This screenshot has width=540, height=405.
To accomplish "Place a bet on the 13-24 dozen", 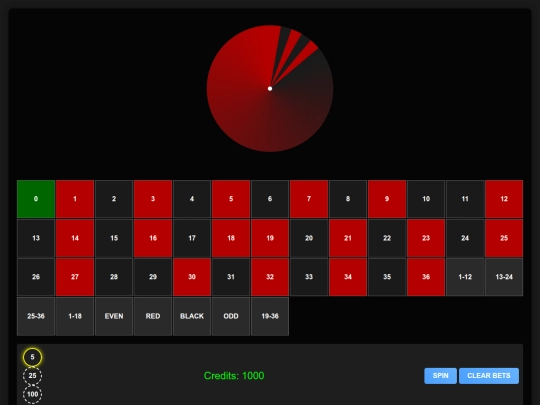I will pyautogui.click(x=504, y=277).
